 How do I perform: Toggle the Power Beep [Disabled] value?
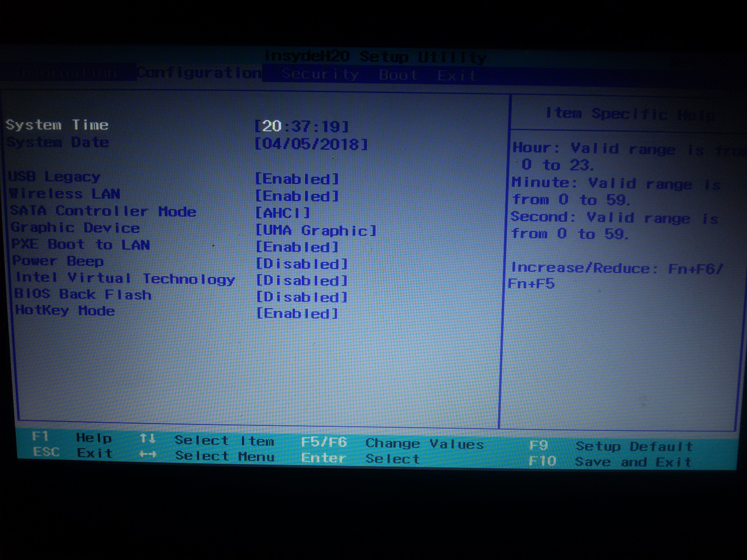[x=302, y=264]
